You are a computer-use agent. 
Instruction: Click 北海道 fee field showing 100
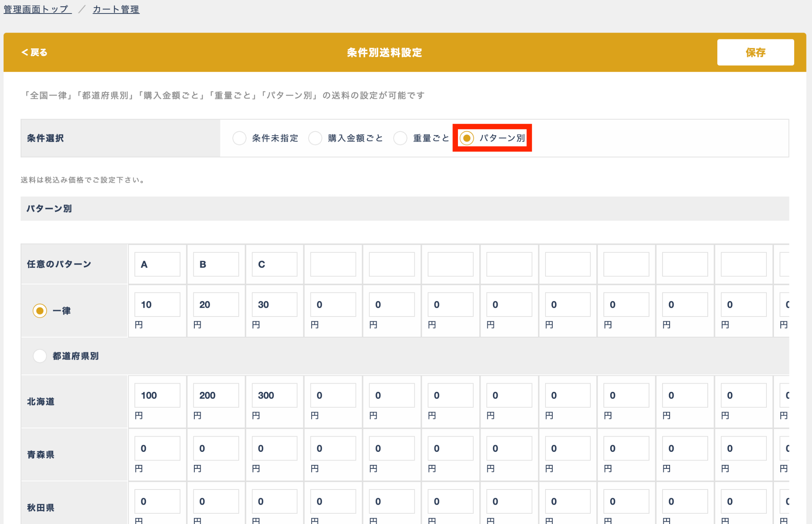pos(157,395)
